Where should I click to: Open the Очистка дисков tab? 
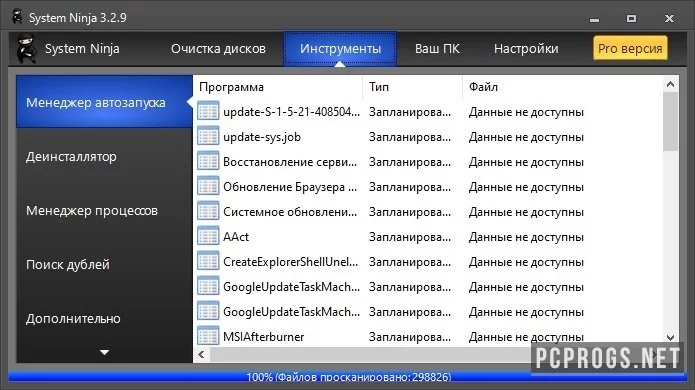(218, 49)
